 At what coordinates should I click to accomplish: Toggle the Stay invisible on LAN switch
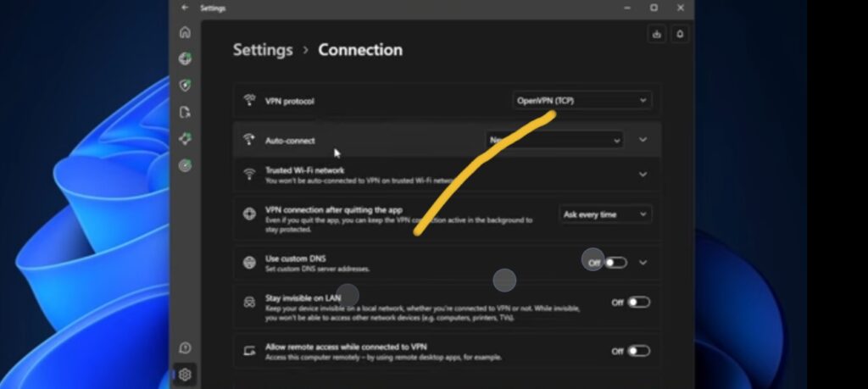click(639, 302)
